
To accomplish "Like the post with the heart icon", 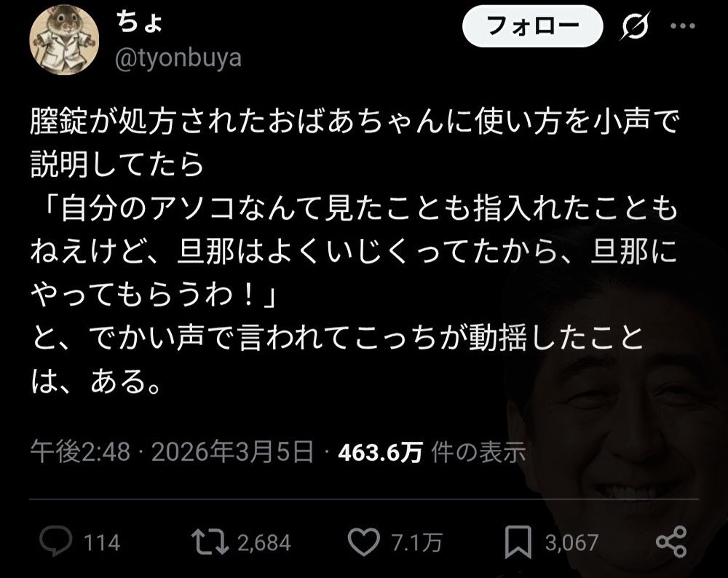I will click(x=363, y=542).
